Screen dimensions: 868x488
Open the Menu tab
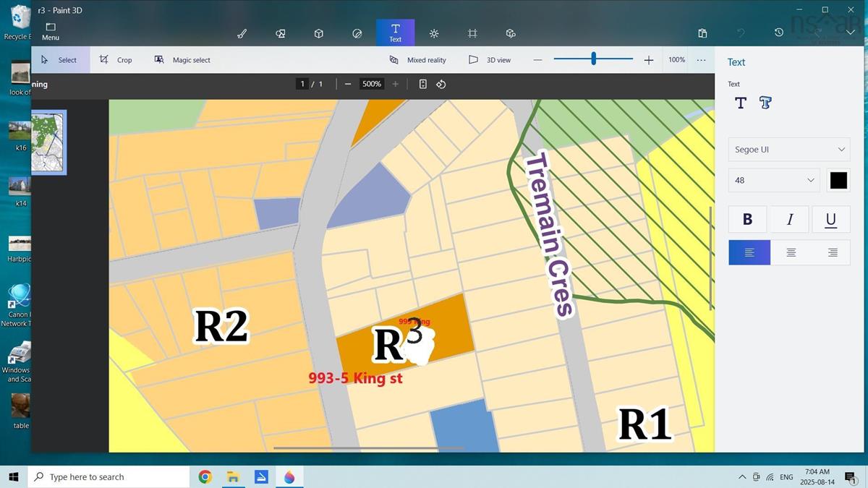coord(51,32)
